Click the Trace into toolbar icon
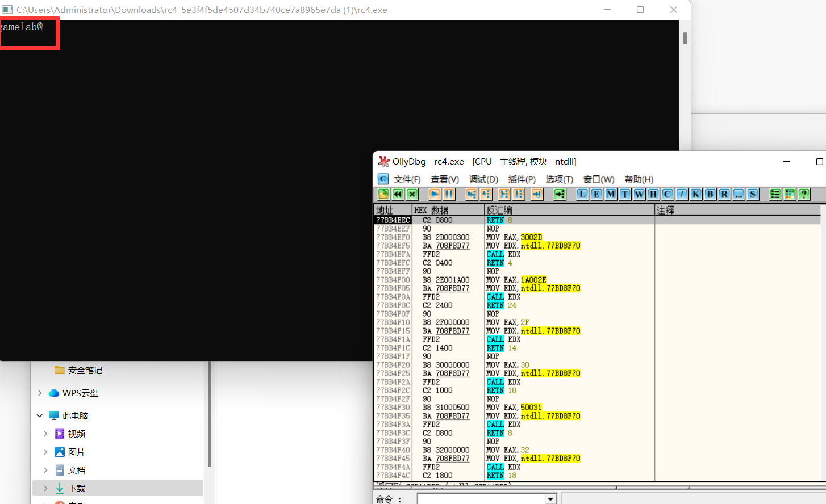The width and height of the screenshot is (826, 504). [x=504, y=194]
